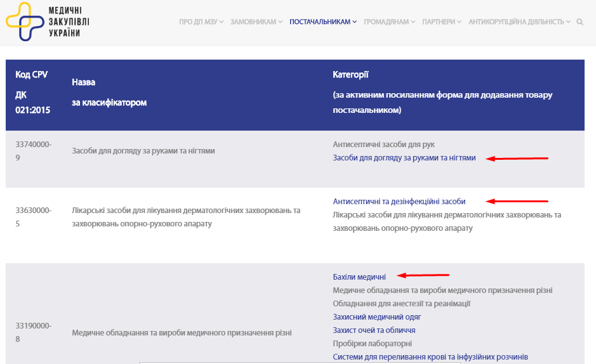Screen dimensions: 596x364
Task: Follow the Бахіли медичні link
Action: (x=359, y=276)
